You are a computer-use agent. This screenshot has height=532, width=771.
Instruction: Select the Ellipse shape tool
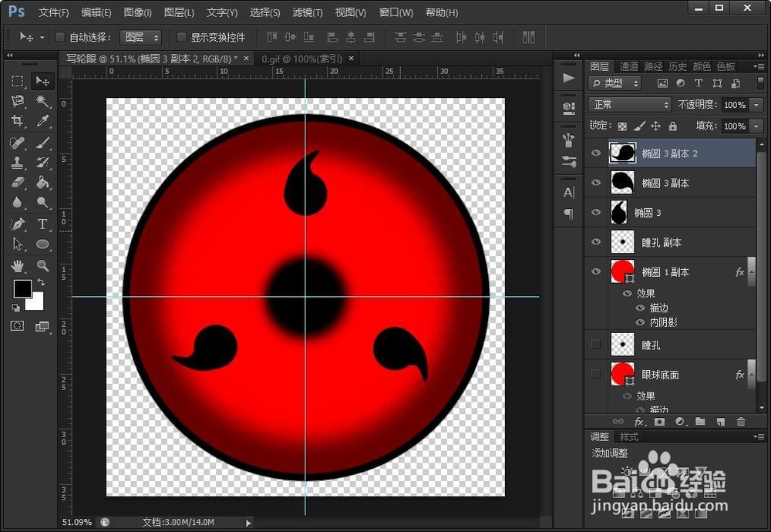(42, 244)
